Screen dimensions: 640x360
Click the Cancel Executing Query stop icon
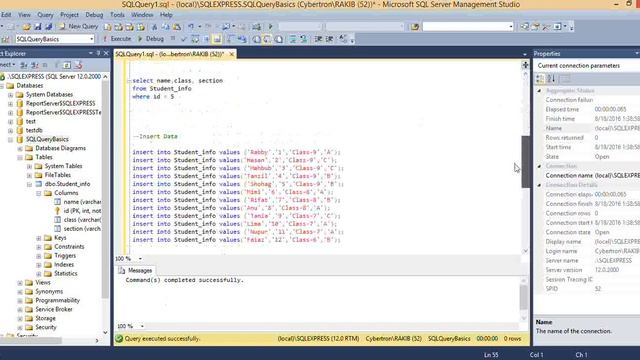tap(173, 39)
